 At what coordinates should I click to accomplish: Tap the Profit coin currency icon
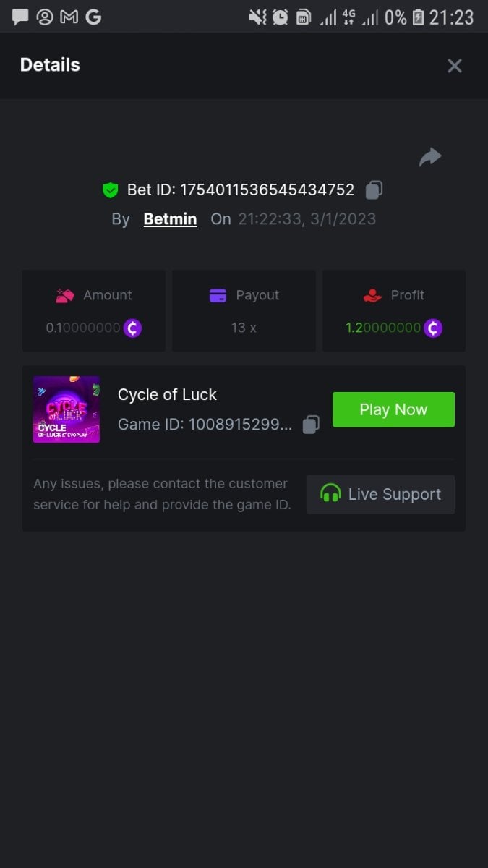point(433,328)
